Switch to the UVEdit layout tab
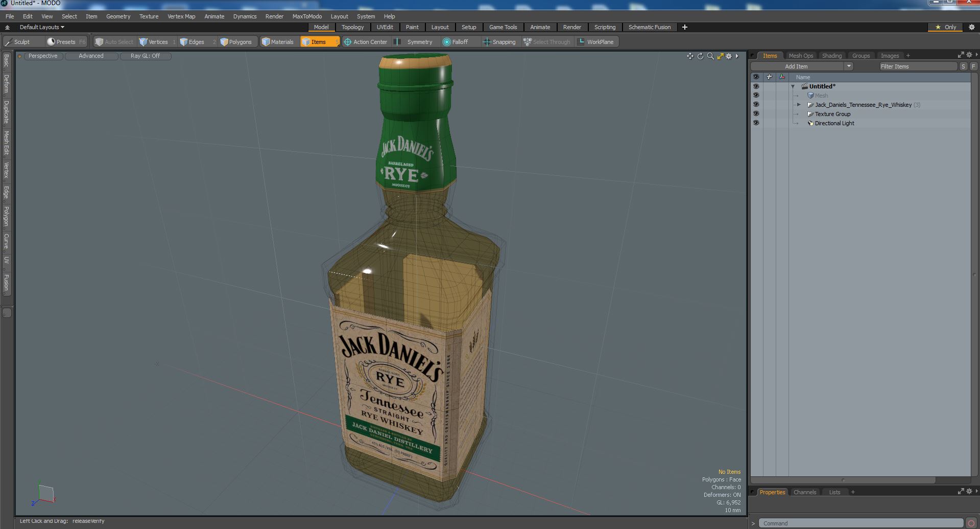Image resolution: width=980 pixels, height=529 pixels. [385, 27]
